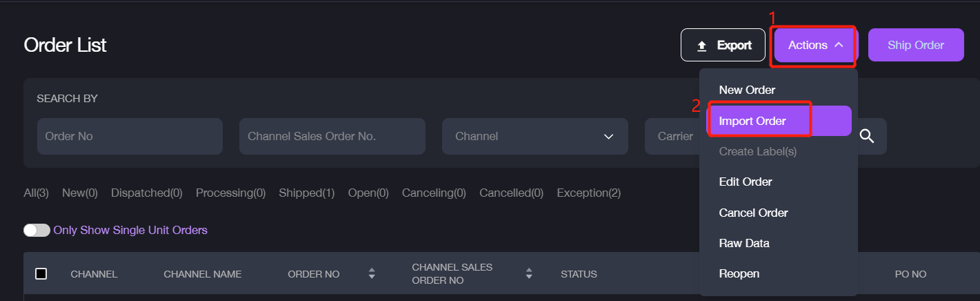Switch to the Shipped(1) tab

[306, 193]
